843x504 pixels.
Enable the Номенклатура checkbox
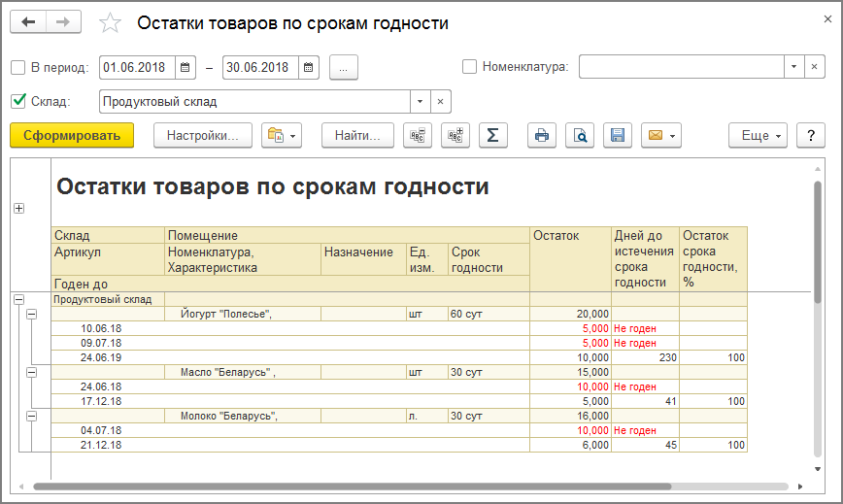(469, 67)
